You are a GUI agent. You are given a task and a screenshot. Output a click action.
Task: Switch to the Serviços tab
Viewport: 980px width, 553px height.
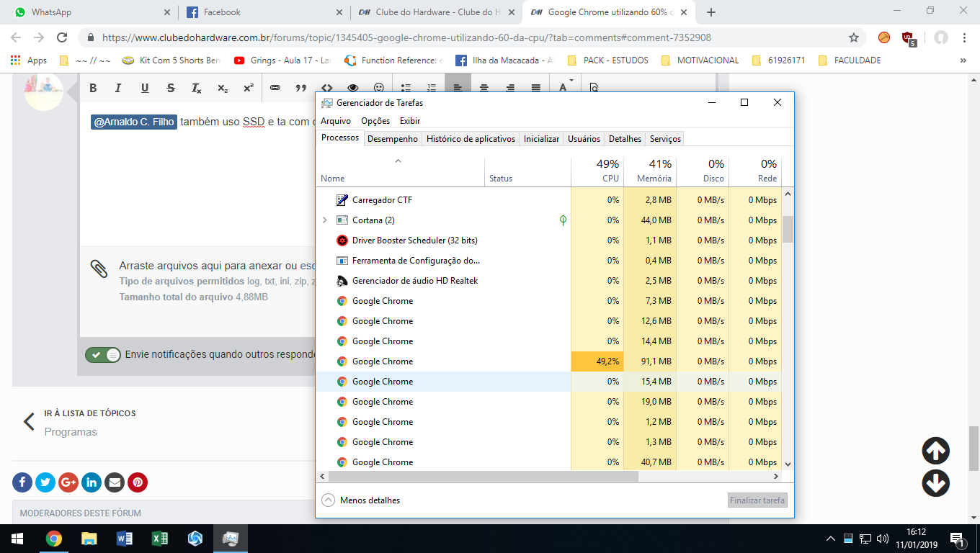coord(664,139)
